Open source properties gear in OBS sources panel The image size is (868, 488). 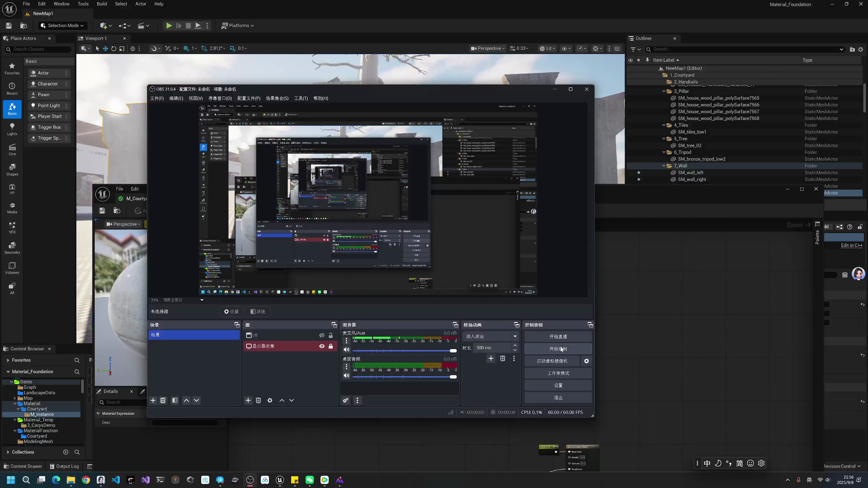[x=270, y=400]
